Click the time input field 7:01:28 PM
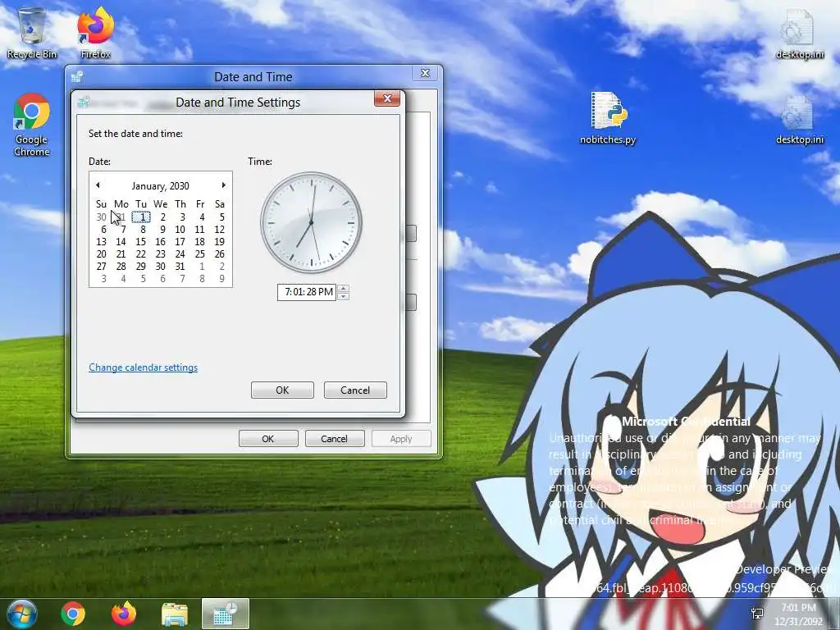Viewport: 840px width, 630px height. pyautogui.click(x=307, y=292)
